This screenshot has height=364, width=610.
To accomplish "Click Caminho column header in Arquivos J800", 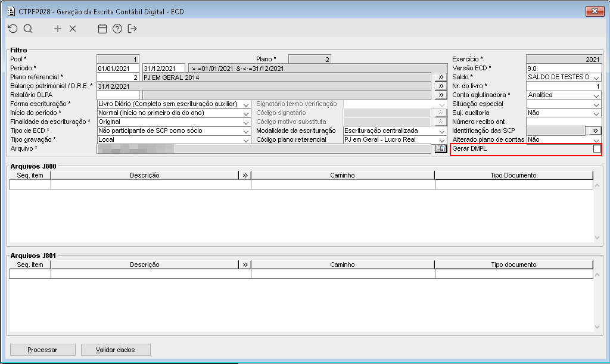I will coord(343,175).
